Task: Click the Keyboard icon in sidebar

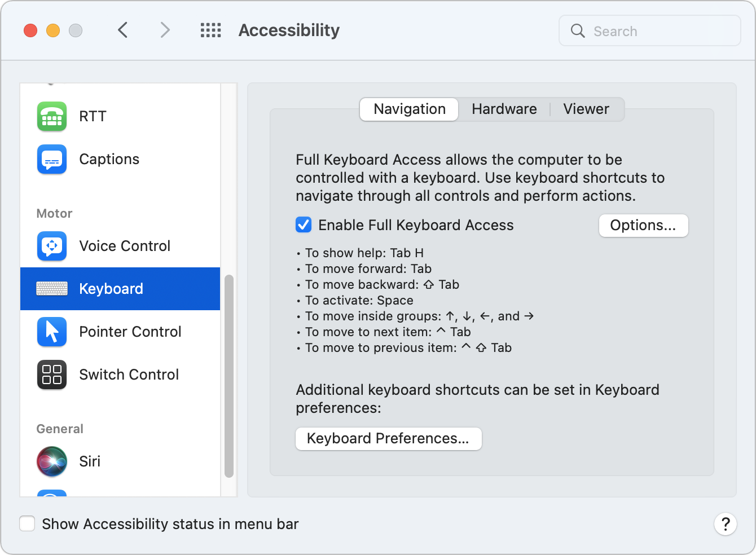Action: (51, 289)
